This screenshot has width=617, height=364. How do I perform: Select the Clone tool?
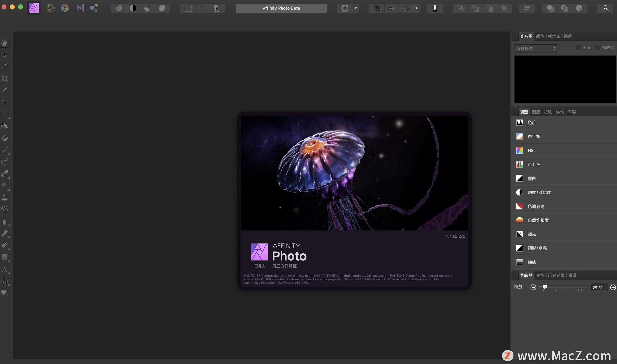[5, 197]
